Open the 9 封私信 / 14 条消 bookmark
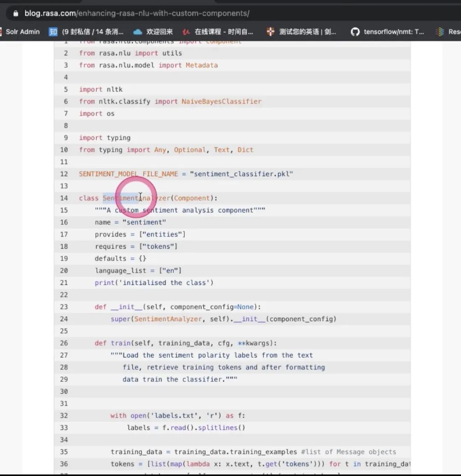The width and height of the screenshot is (461, 476). click(93, 32)
